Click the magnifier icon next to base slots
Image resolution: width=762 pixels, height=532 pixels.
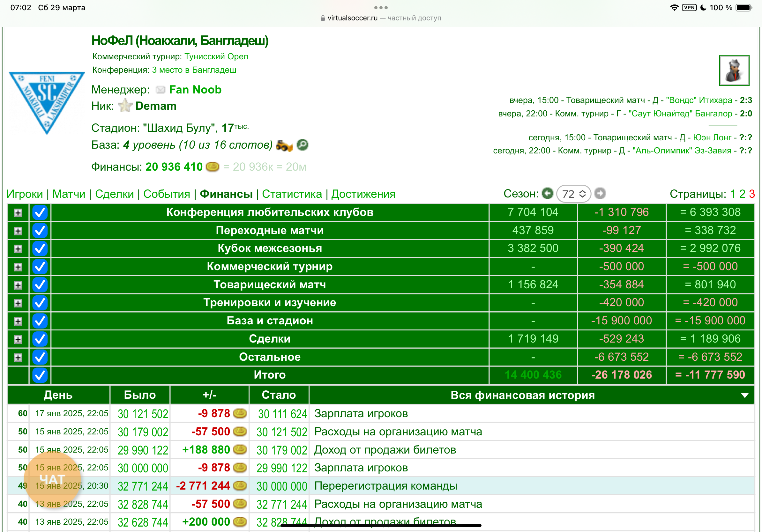(x=303, y=145)
